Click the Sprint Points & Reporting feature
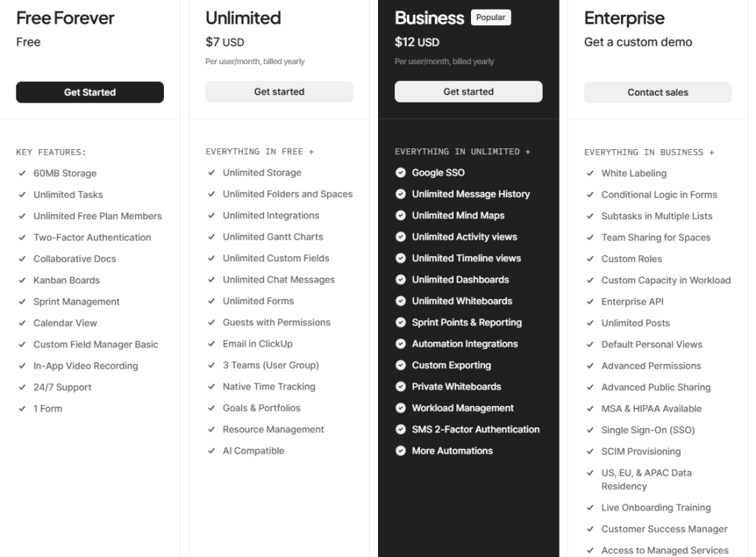756x557 pixels. click(x=467, y=322)
